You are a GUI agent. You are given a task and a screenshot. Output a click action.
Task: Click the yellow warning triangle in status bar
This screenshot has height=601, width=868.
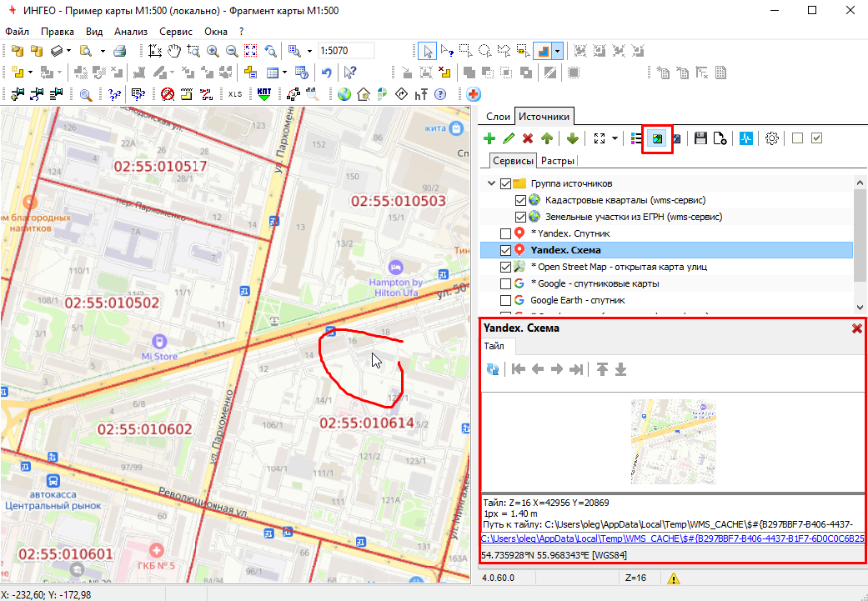click(x=673, y=578)
